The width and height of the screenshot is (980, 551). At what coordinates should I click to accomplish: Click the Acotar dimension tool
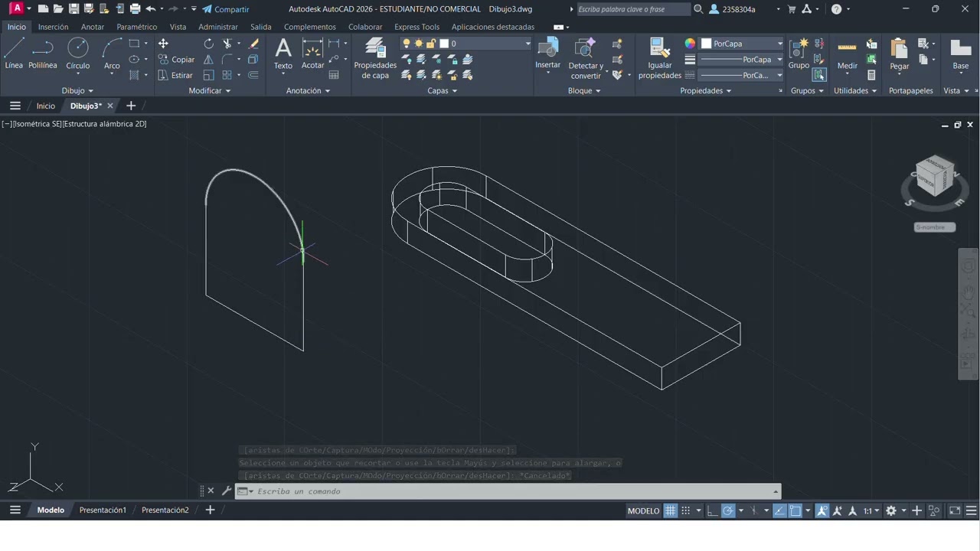pos(312,54)
